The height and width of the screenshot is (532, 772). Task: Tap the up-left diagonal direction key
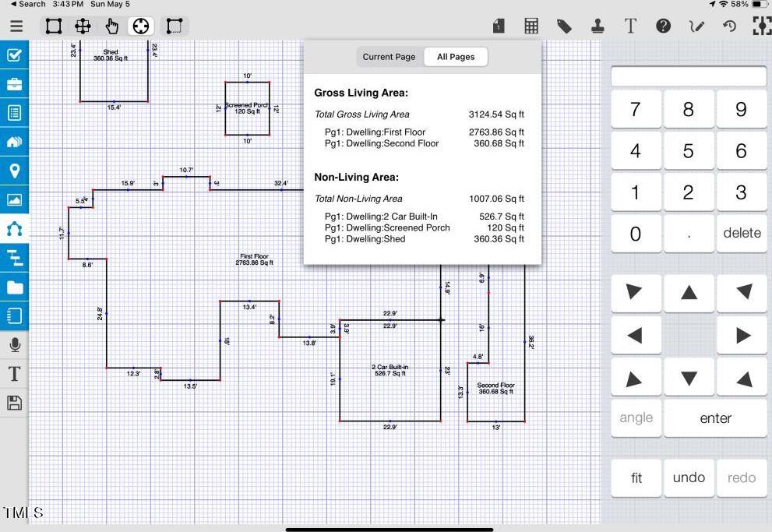[636, 294]
